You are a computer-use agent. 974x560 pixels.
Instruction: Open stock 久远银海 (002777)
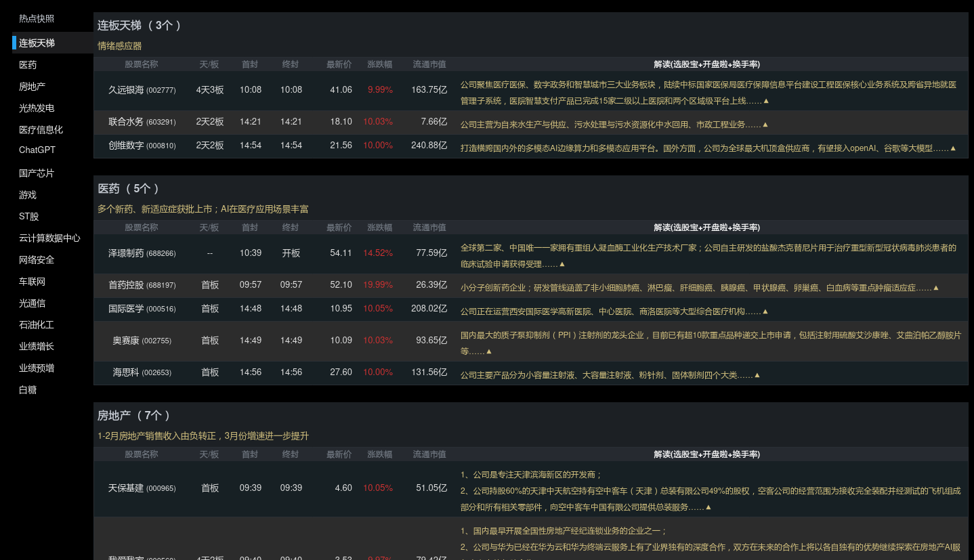[x=142, y=90]
